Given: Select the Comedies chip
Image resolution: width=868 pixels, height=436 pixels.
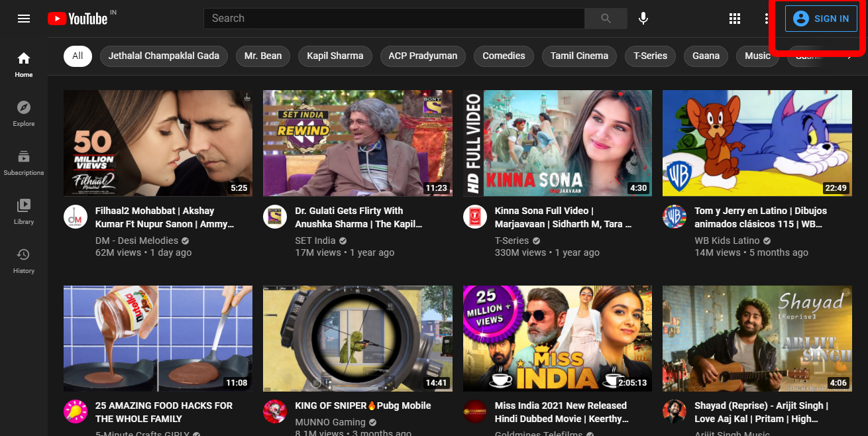Looking at the screenshot, I should pos(504,56).
